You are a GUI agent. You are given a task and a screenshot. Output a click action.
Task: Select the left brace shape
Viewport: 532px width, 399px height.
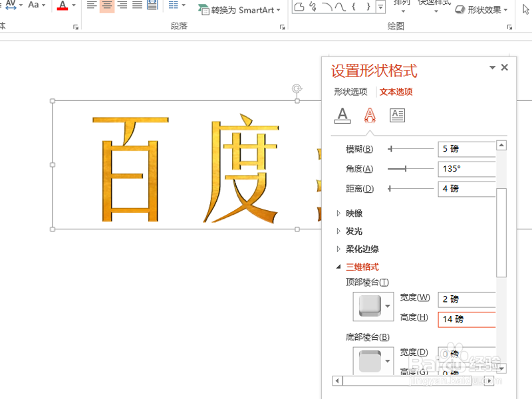pos(354,7)
